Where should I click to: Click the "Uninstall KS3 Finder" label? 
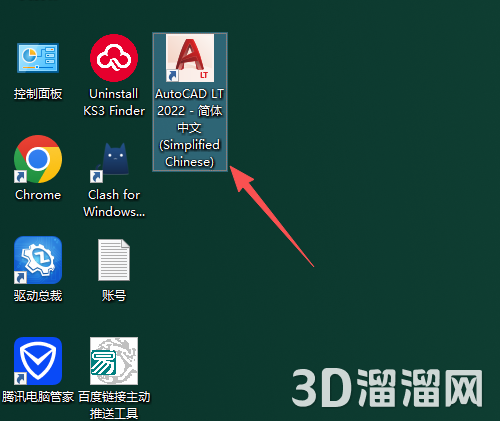(x=114, y=102)
